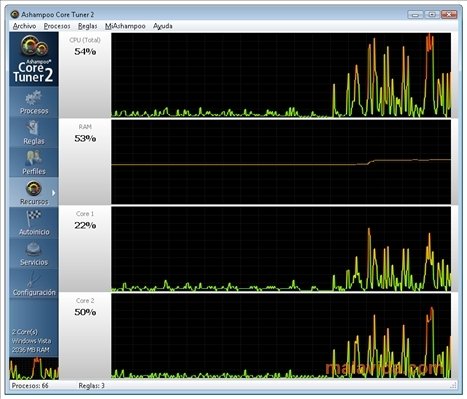Open the Procesos sidebar section

34,102
